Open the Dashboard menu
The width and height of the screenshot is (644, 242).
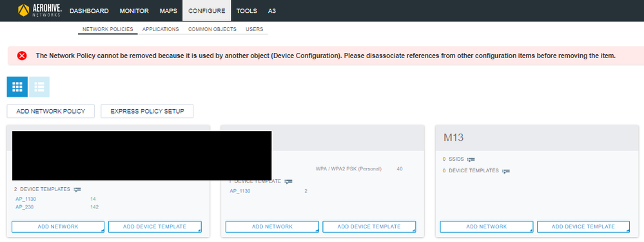89,11
